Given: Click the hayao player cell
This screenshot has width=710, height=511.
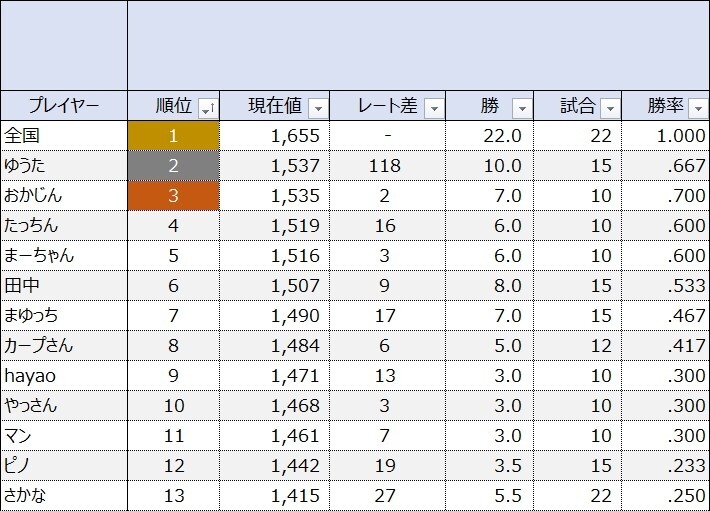Looking at the screenshot, I should coord(64,376).
